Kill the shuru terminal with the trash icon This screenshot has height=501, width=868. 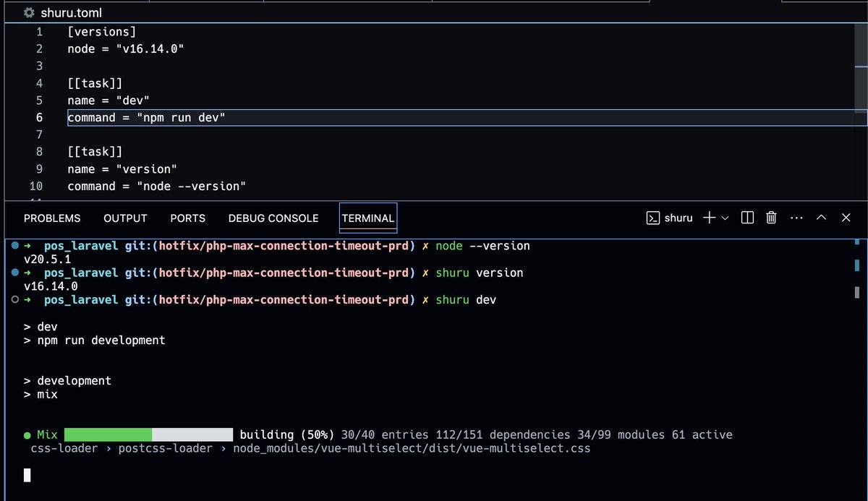tap(770, 217)
